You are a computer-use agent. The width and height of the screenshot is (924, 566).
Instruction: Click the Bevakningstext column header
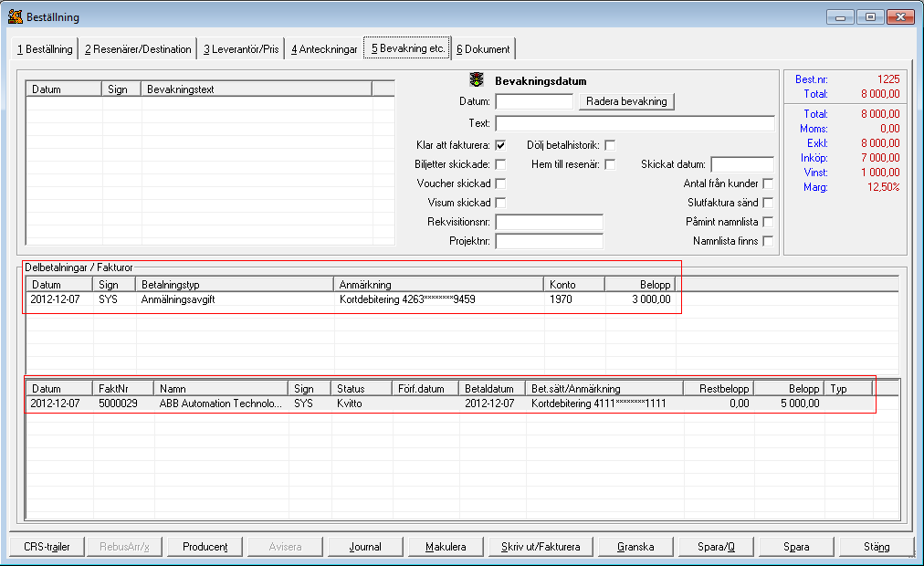coord(257,89)
